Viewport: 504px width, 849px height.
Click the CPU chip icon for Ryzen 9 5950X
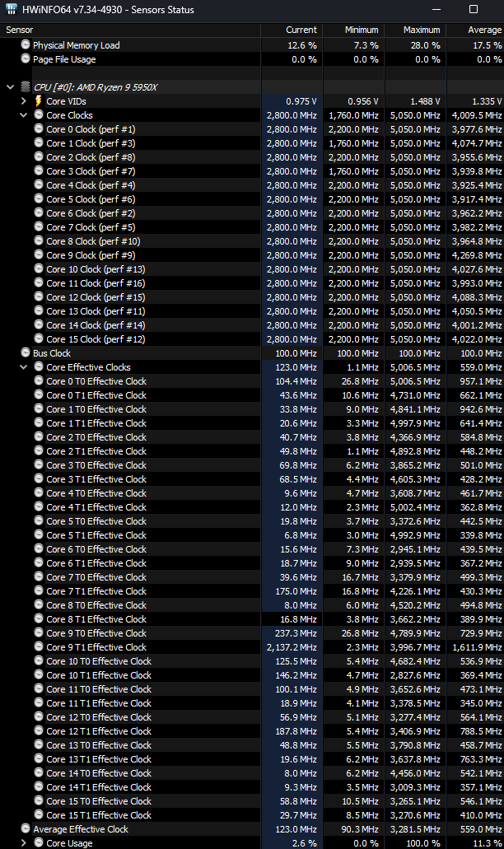tap(26, 86)
